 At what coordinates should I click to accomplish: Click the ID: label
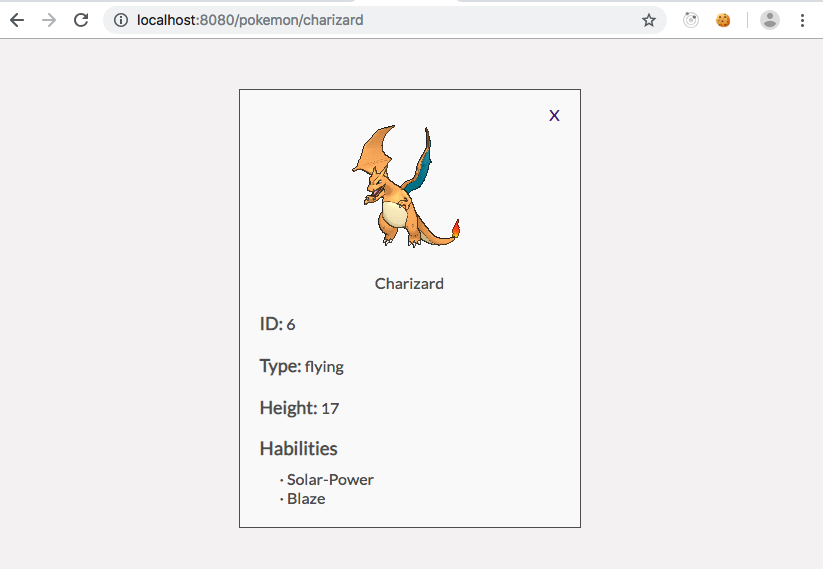click(x=271, y=324)
